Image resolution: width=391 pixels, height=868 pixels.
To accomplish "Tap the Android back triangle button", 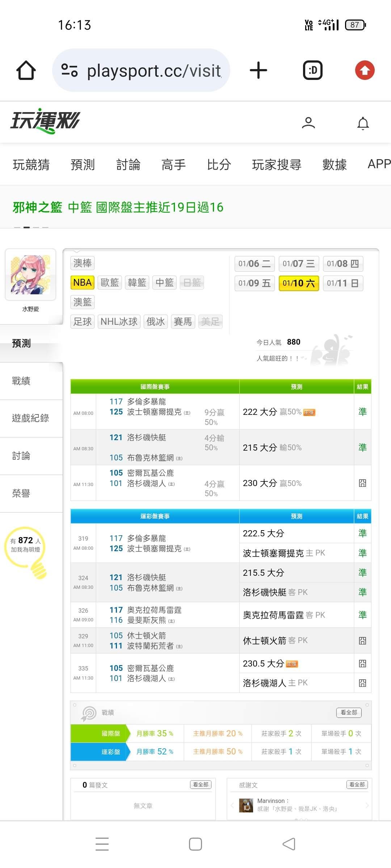I will coord(289,844).
